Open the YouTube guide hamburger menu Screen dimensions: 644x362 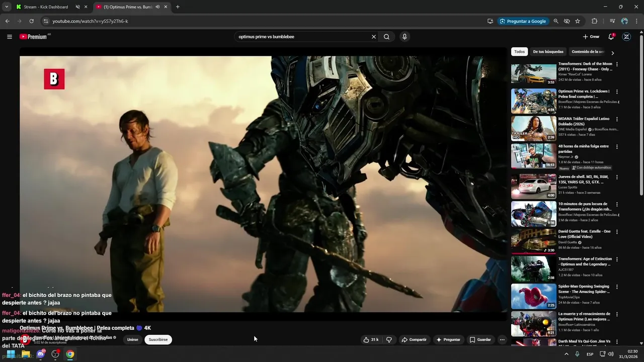pyautogui.click(x=9, y=37)
